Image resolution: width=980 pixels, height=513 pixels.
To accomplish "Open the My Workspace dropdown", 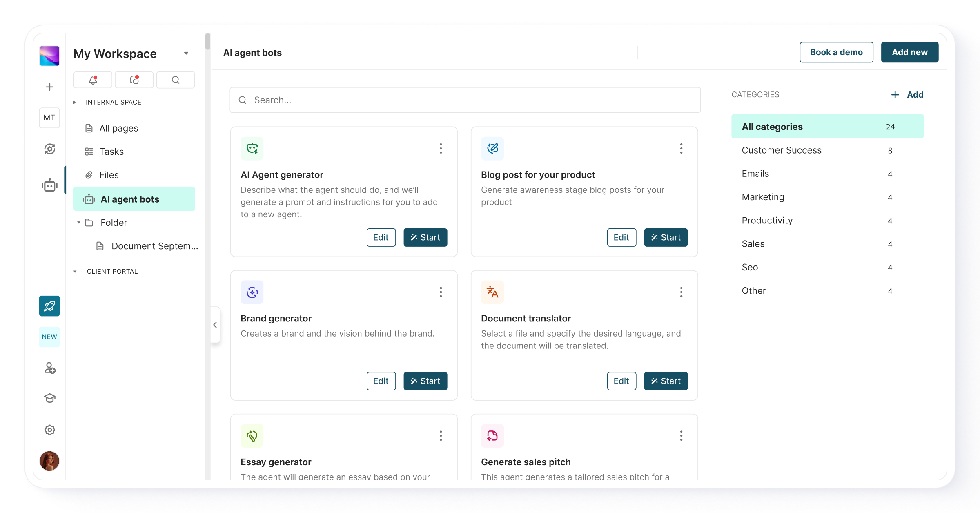I will pyautogui.click(x=186, y=53).
